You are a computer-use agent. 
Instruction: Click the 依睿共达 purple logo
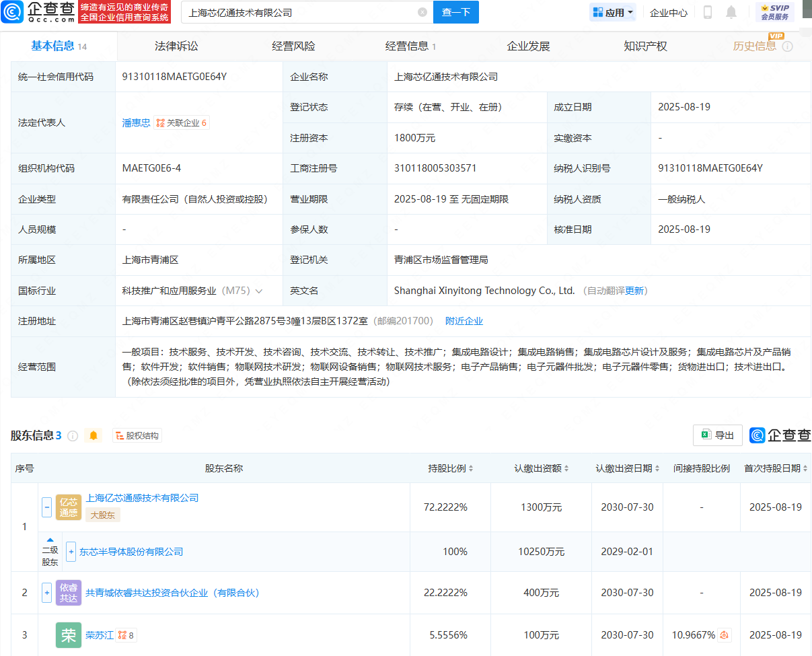[x=69, y=593]
